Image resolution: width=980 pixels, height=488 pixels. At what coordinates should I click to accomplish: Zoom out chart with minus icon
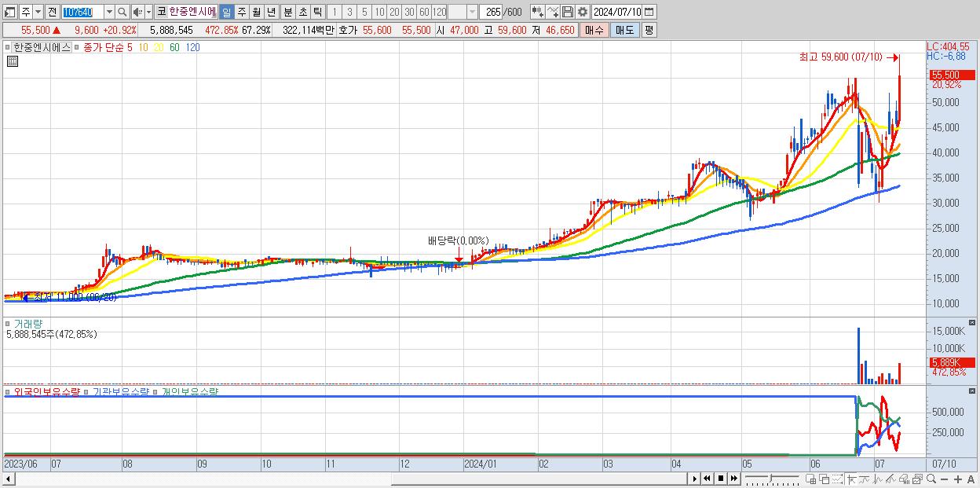[945, 479]
